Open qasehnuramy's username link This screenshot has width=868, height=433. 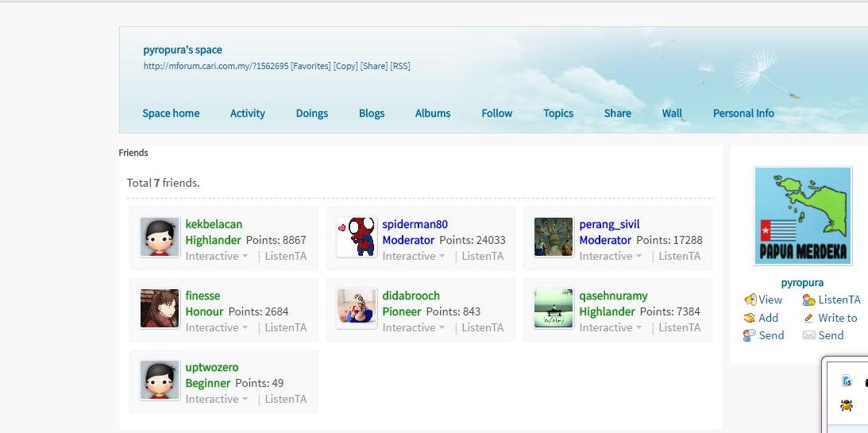[x=613, y=296]
